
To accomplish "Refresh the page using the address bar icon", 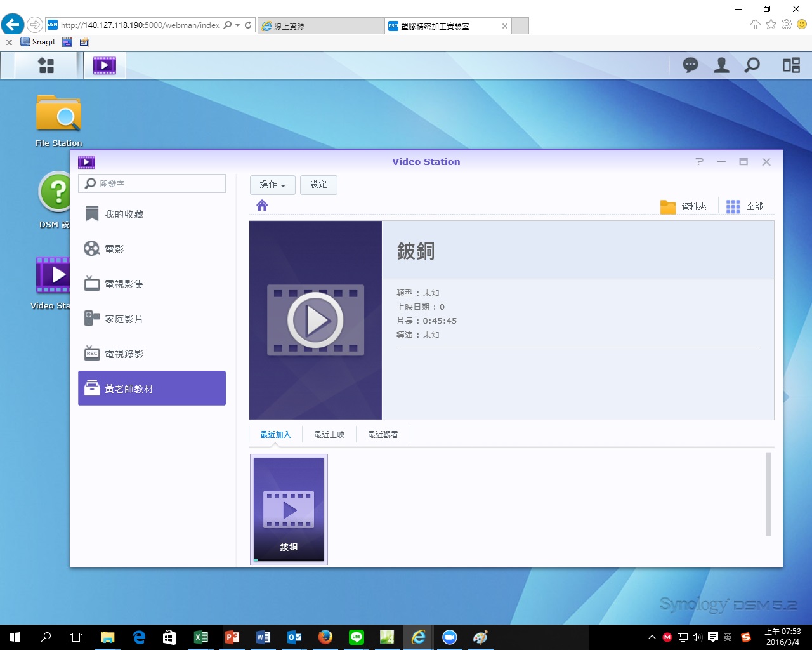I will [x=248, y=25].
